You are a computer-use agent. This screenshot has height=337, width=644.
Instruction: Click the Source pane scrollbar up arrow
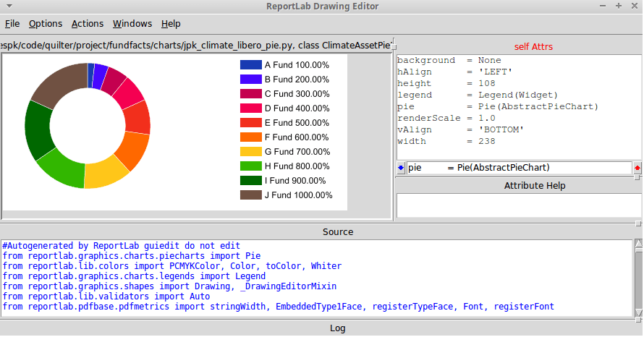[x=639, y=244]
